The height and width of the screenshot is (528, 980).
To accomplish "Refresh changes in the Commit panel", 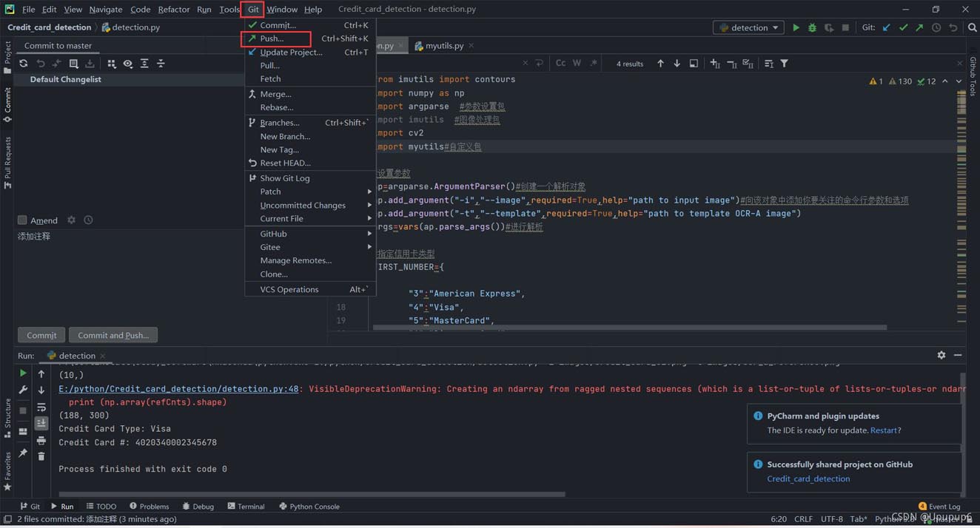I will pos(24,64).
